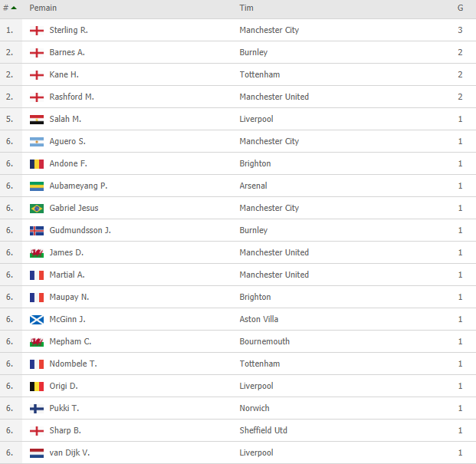Open the Norwich team link
Image resolution: width=476 pixels, height=464 pixels.
254,408
